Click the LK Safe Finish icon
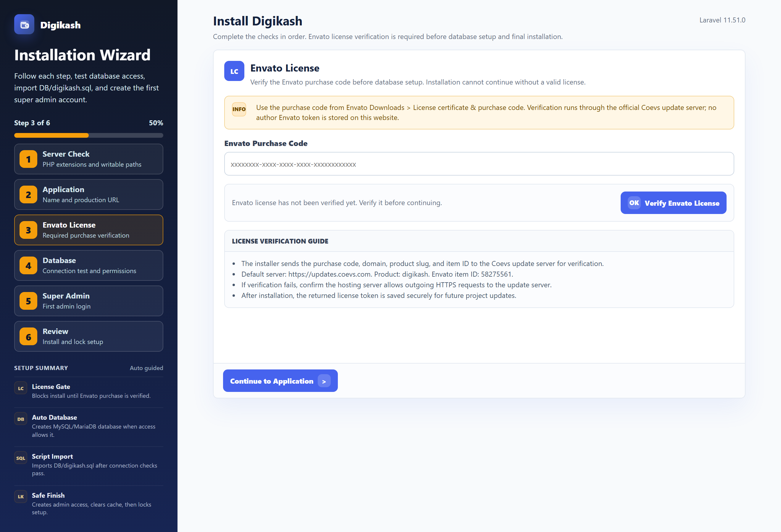The height and width of the screenshot is (532, 781). pyautogui.click(x=21, y=497)
